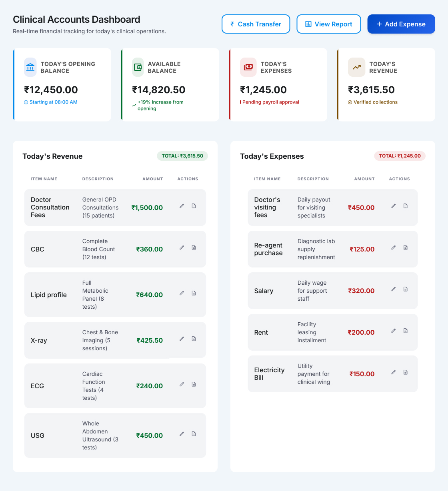Select the 'Lipid profile' item name

(x=49, y=295)
